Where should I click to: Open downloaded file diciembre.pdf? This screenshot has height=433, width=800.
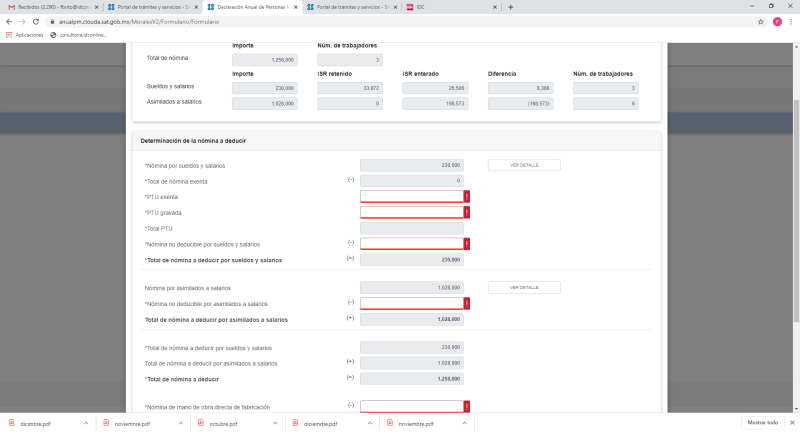coord(36,423)
